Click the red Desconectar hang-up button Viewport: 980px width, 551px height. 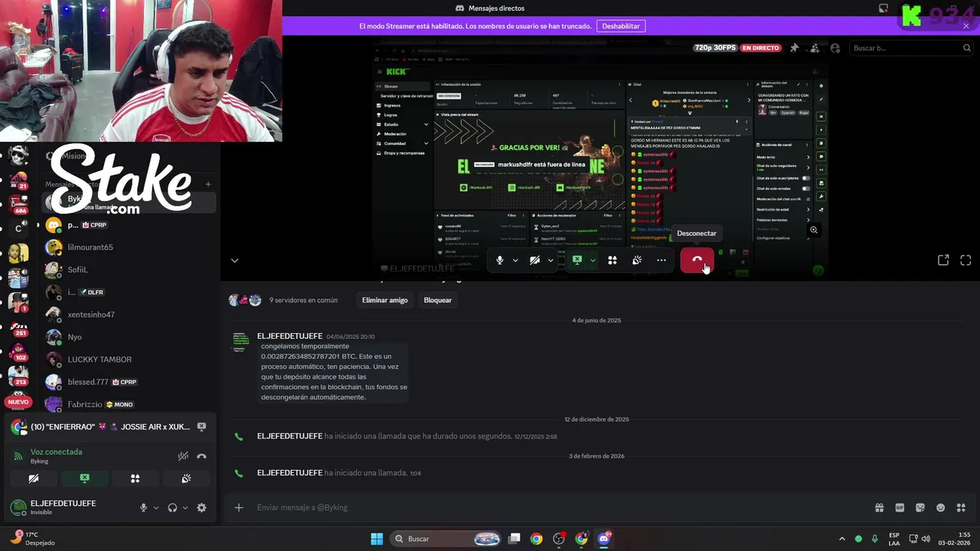[x=697, y=260]
